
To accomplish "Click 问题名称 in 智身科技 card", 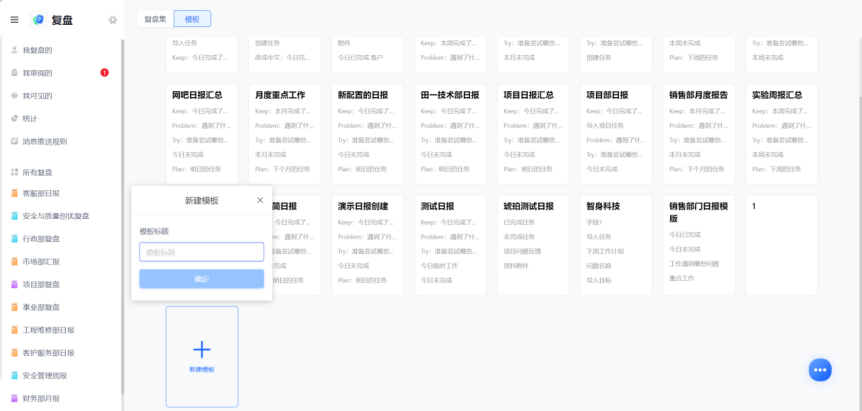I will click(x=599, y=265).
